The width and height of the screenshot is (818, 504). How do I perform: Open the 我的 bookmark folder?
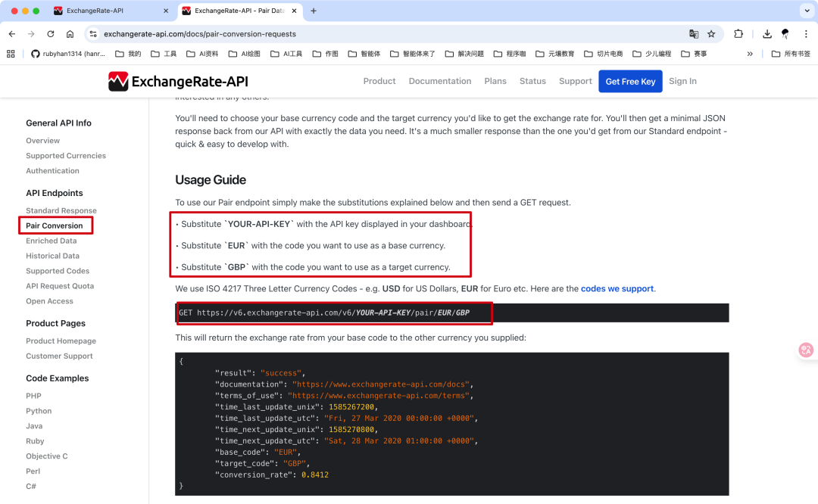pos(128,54)
